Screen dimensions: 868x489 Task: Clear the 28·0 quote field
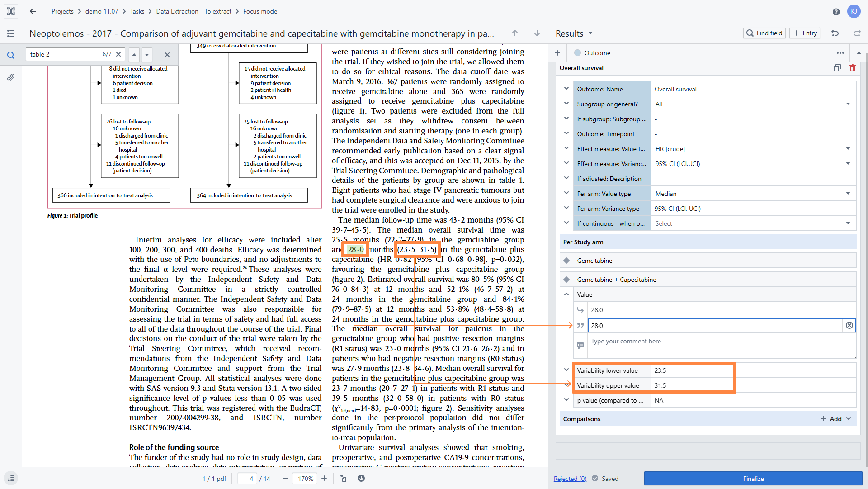[849, 325]
